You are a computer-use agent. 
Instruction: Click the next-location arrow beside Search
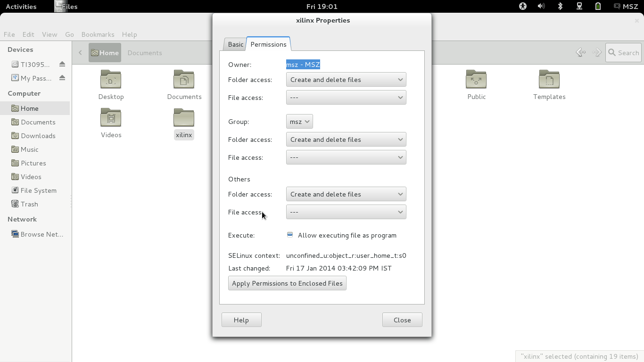coord(597,53)
